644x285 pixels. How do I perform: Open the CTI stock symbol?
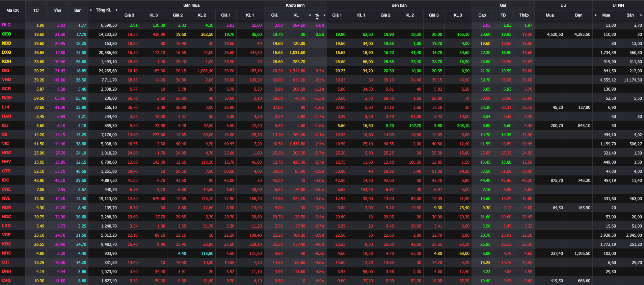point(5,262)
